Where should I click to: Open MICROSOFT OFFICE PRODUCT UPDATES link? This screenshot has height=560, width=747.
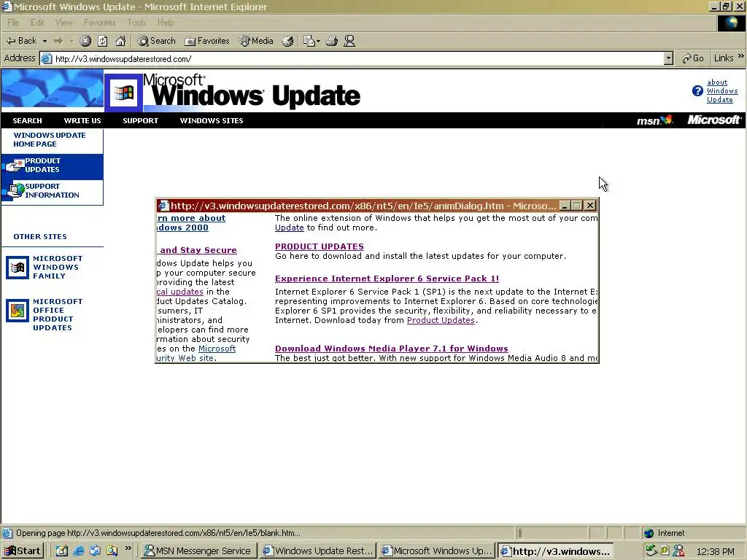point(58,315)
